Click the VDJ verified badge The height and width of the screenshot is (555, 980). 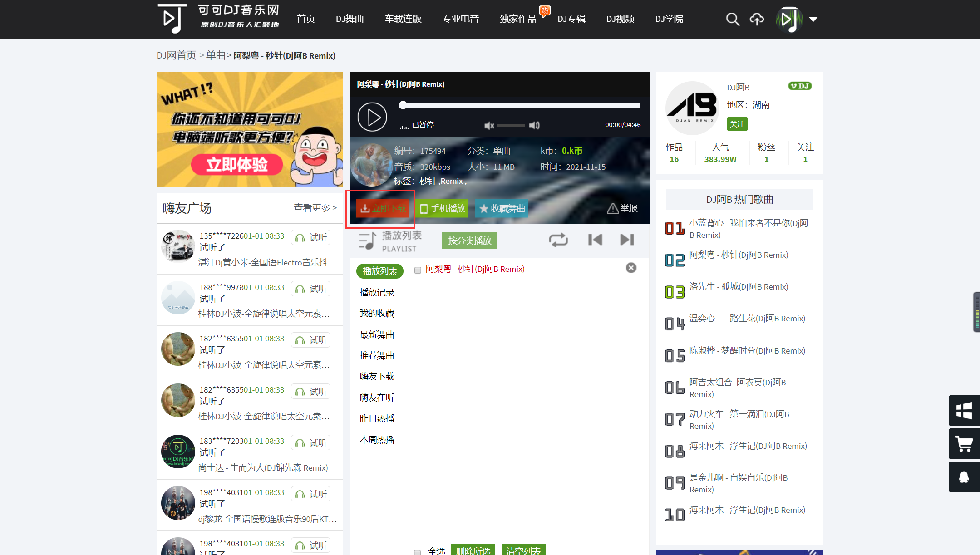pyautogui.click(x=800, y=86)
